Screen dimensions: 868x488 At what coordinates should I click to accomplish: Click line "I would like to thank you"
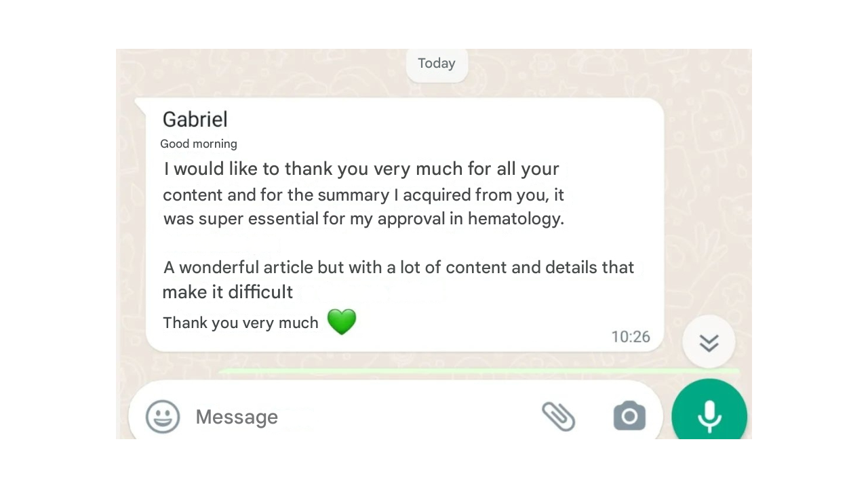coord(361,169)
